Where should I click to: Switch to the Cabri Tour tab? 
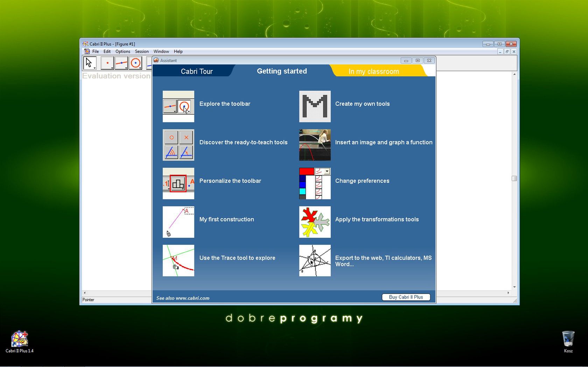(197, 71)
